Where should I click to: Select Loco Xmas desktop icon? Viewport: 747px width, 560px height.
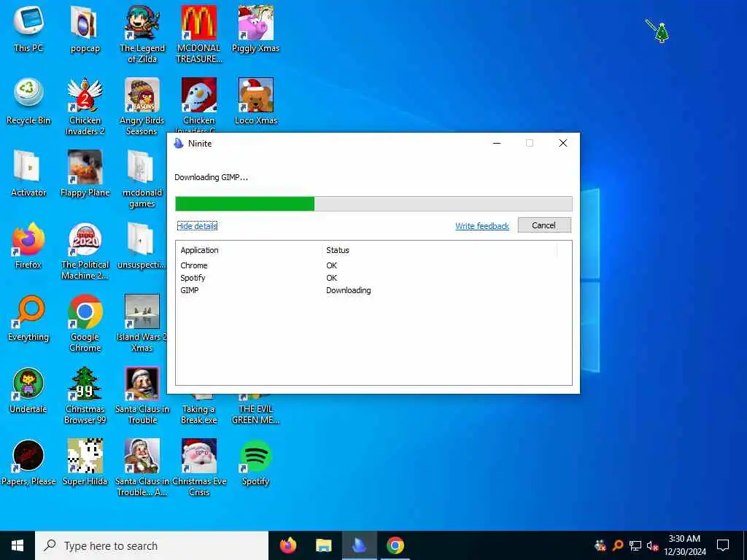(256, 101)
